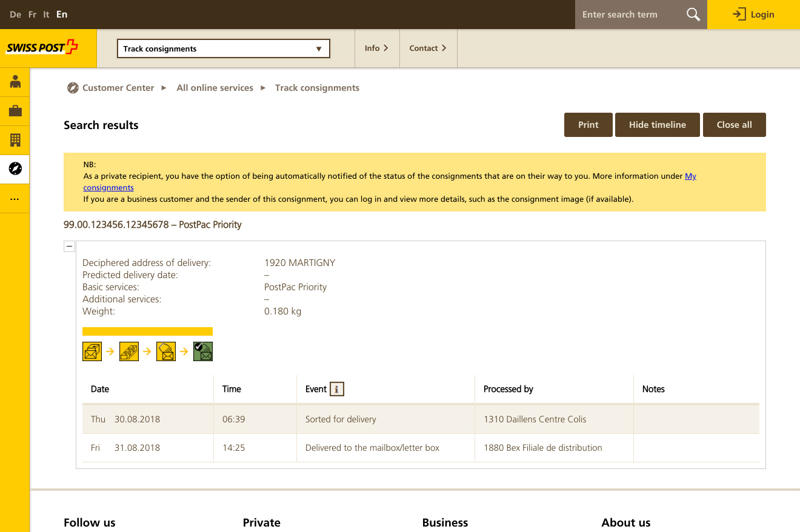Expand the Contact menu
Image resolution: width=800 pixels, height=532 pixels.
tap(428, 48)
